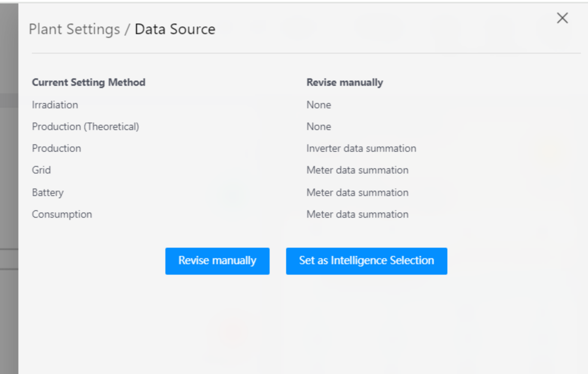Click Meter data summation for Battery
588x374 pixels.
click(357, 192)
